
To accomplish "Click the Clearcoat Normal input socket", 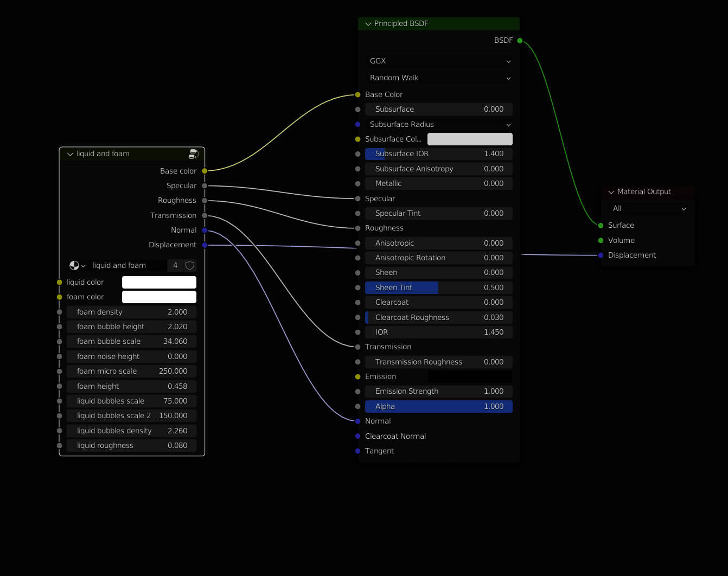I will (x=357, y=436).
